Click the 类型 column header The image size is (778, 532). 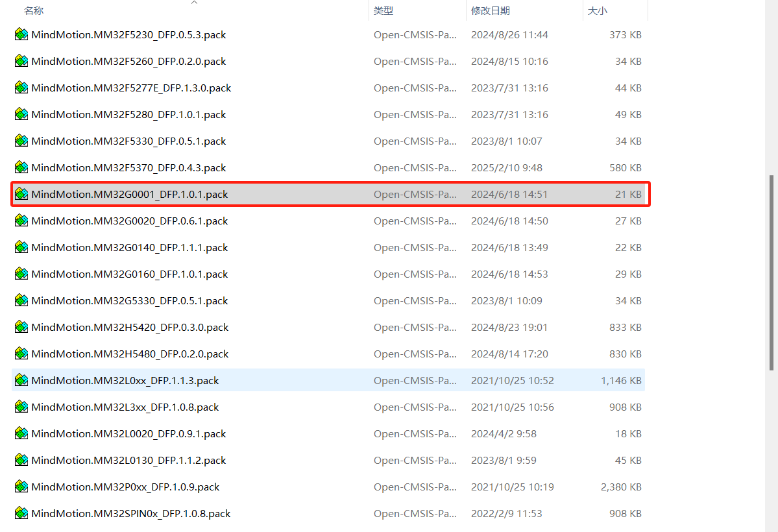383,10
